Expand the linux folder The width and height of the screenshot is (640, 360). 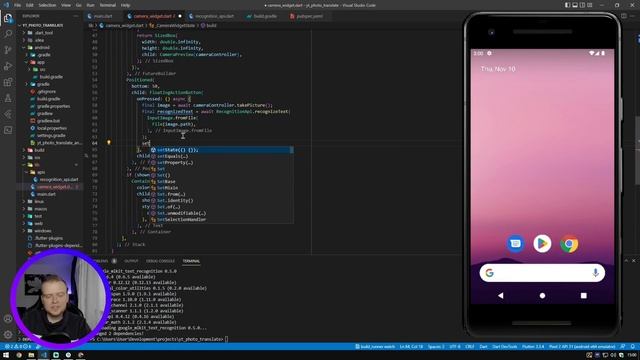(39, 201)
